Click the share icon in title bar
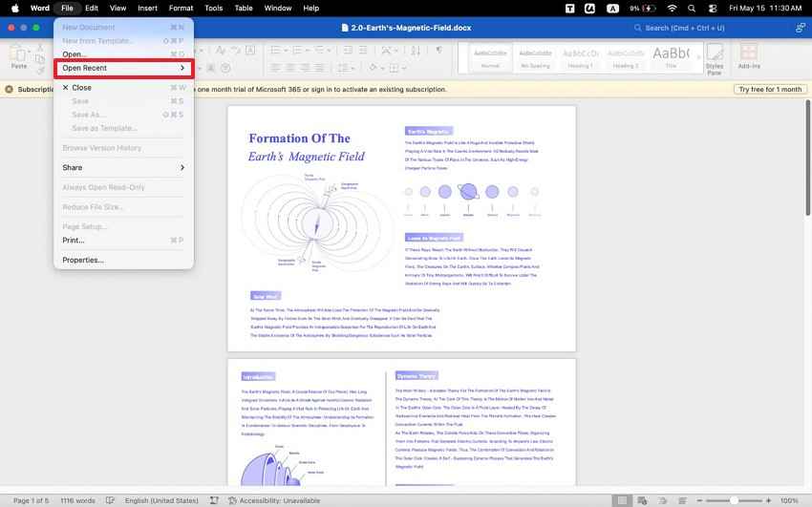 [801, 28]
